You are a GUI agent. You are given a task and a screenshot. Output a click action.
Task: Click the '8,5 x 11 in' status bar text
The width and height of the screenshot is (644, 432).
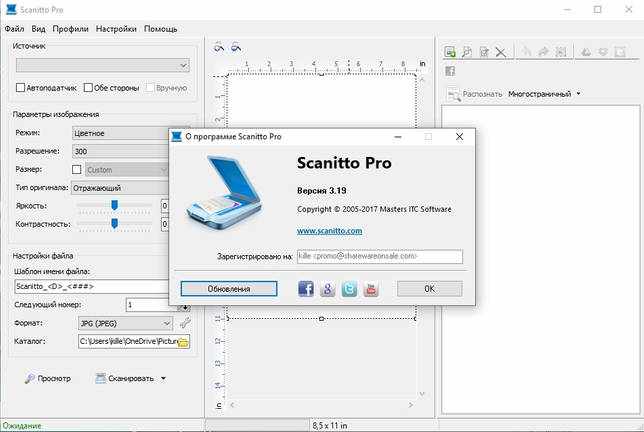coord(330,426)
